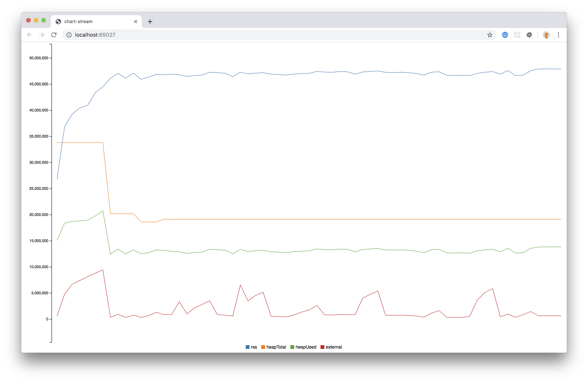Click the rss legend label

pyautogui.click(x=254, y=347)
